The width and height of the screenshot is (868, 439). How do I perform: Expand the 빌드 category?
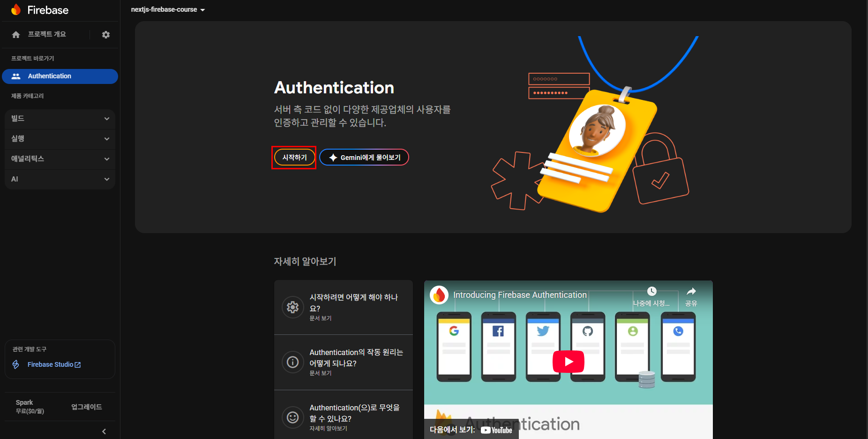coord(60,119)
